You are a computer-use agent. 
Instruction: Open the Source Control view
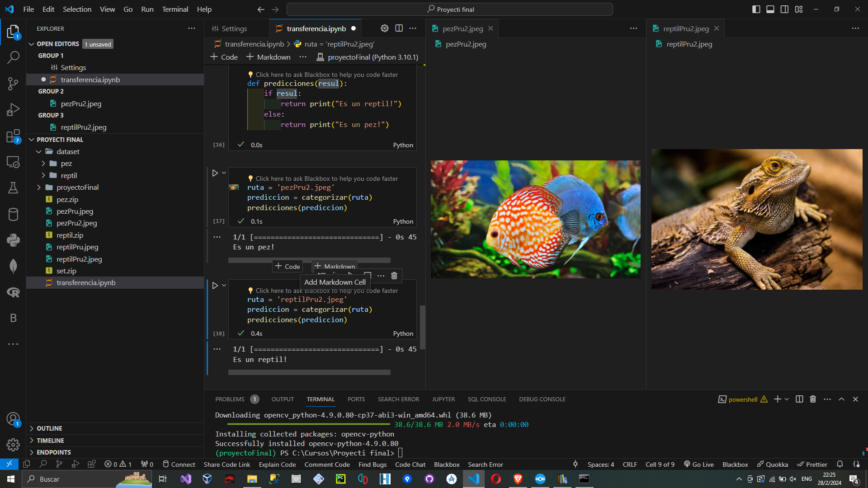(x=13, y=84)
